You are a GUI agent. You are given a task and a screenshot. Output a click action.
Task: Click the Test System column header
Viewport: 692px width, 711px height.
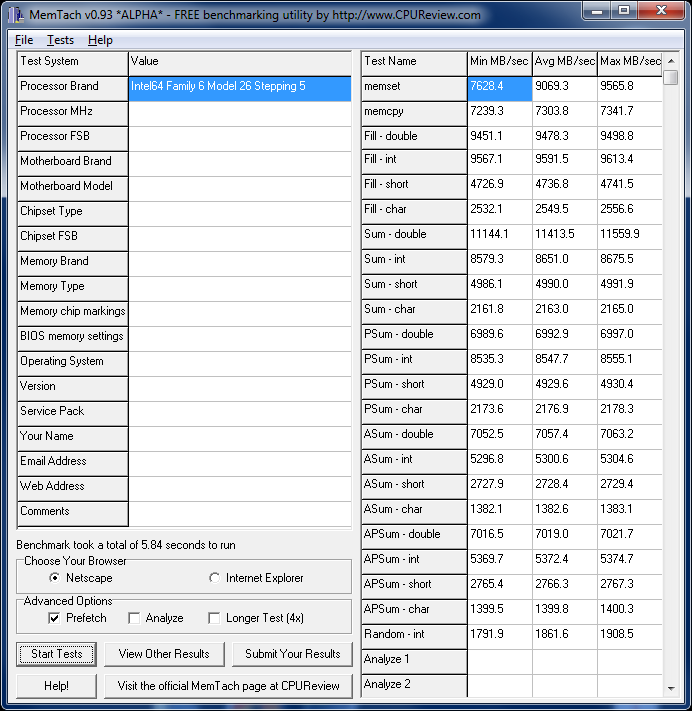pos(73,63)
